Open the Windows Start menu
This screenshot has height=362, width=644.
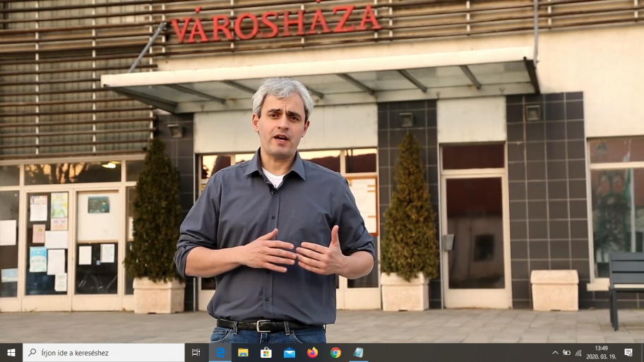[x=11, y=352]
